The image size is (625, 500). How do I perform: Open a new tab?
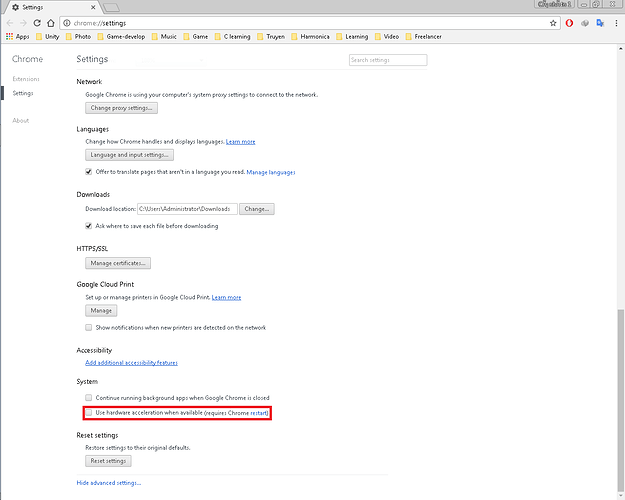(x=111, y=7)
